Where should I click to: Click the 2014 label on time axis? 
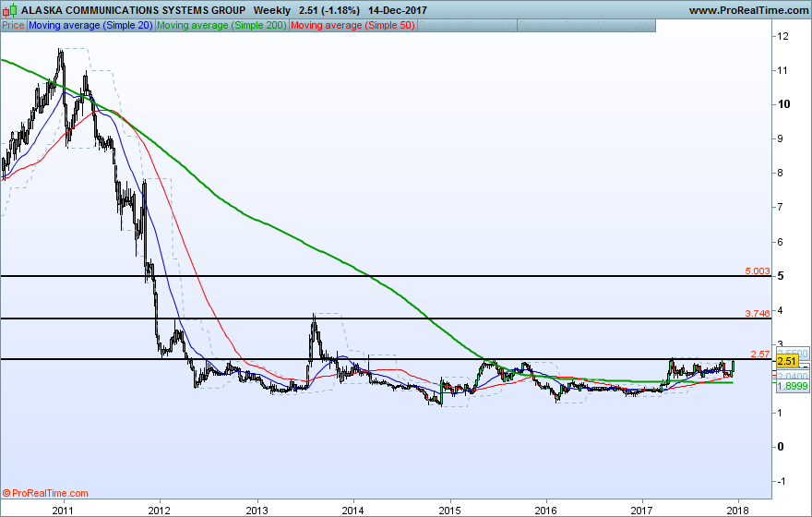click(x=352, y=511)
